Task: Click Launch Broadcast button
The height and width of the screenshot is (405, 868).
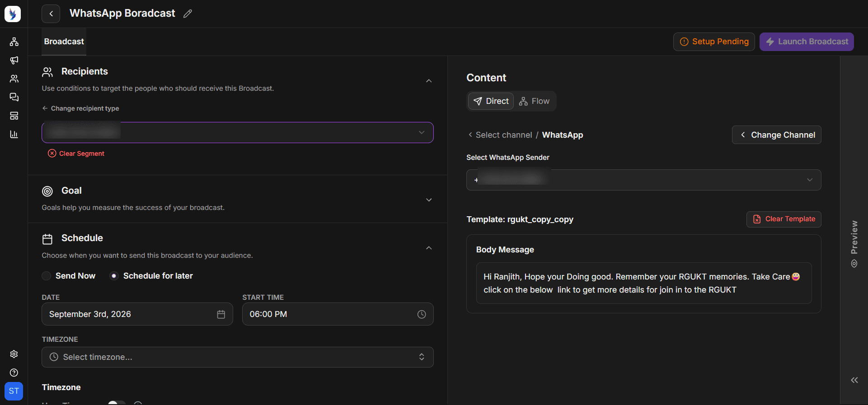Action: tap(807, 42)
